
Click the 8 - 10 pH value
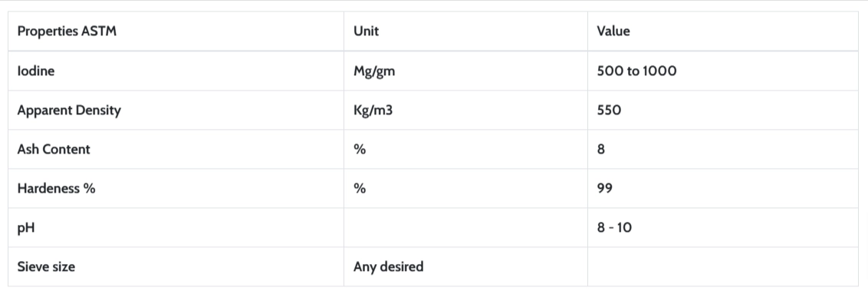tap(614, 227)
